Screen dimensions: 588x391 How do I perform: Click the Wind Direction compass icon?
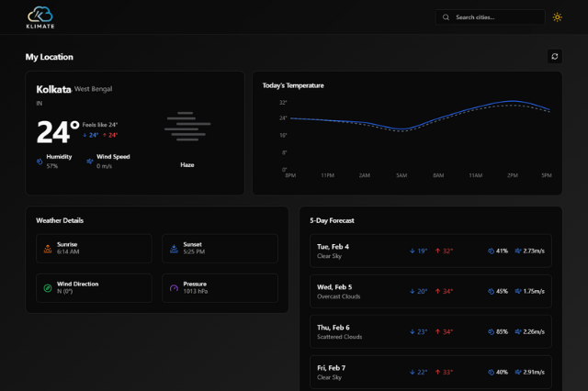click(x=48, y=287)
